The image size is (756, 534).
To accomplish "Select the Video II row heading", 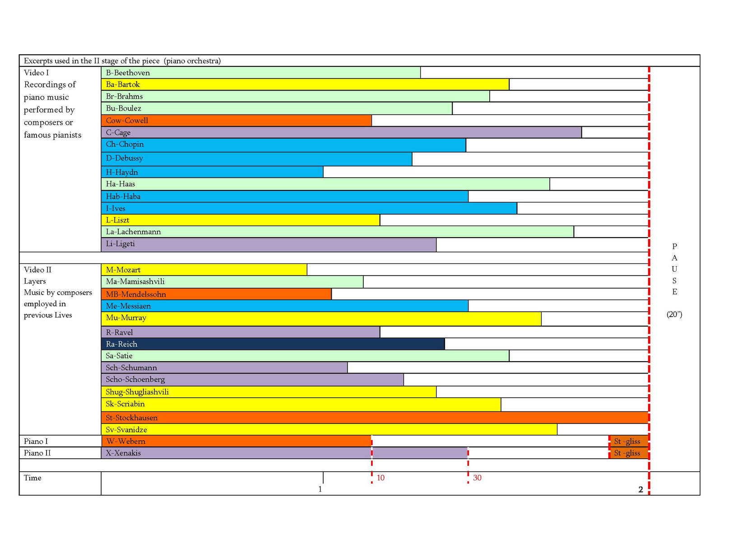I will [x=37, y=270].
